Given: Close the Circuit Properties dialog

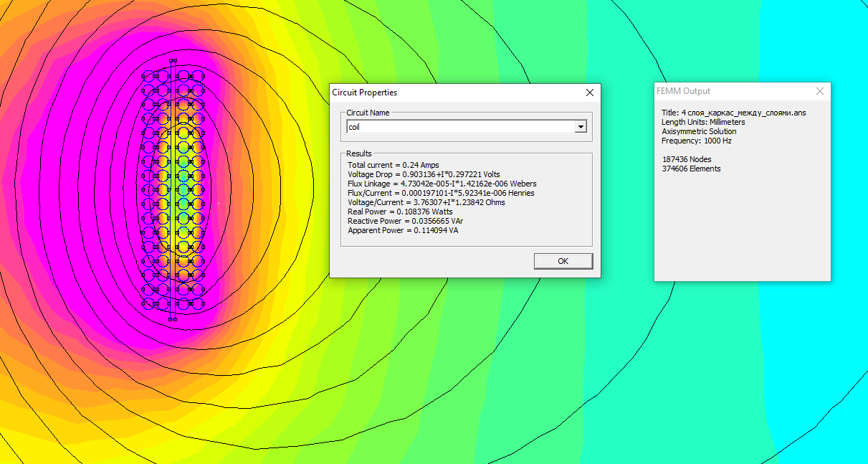Looking at the screenshot, I should coord(590,93).
